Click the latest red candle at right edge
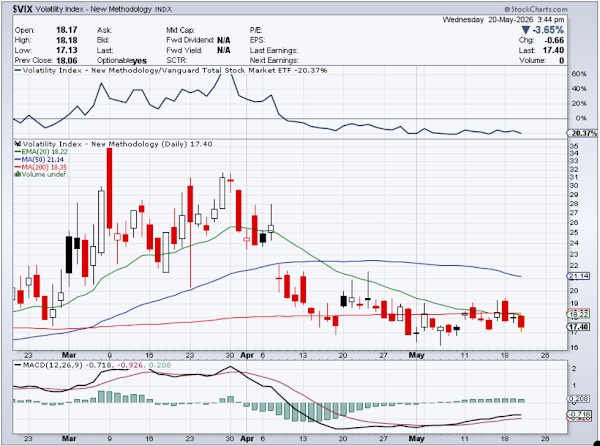This screenshot has height=446, width=600. pyautogui.click(x=521, y=322)
